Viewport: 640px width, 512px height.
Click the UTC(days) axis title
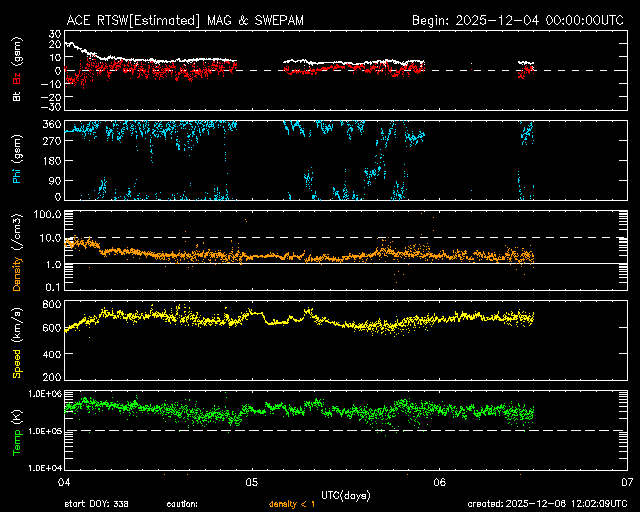pos(345,496)
